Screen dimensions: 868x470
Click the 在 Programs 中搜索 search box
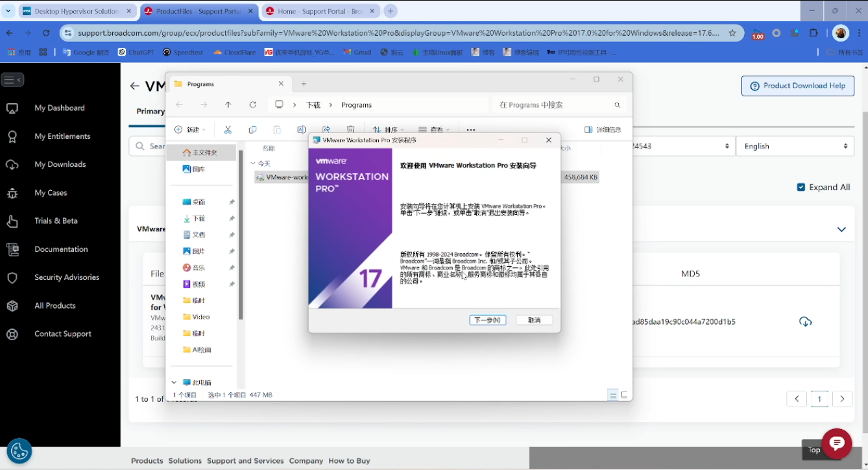click(x=559, y=105)
